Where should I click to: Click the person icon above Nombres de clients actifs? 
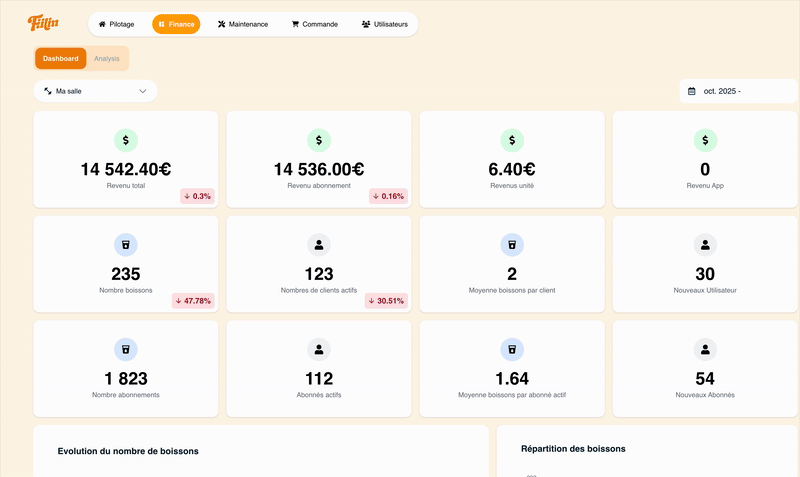point(318,244)
